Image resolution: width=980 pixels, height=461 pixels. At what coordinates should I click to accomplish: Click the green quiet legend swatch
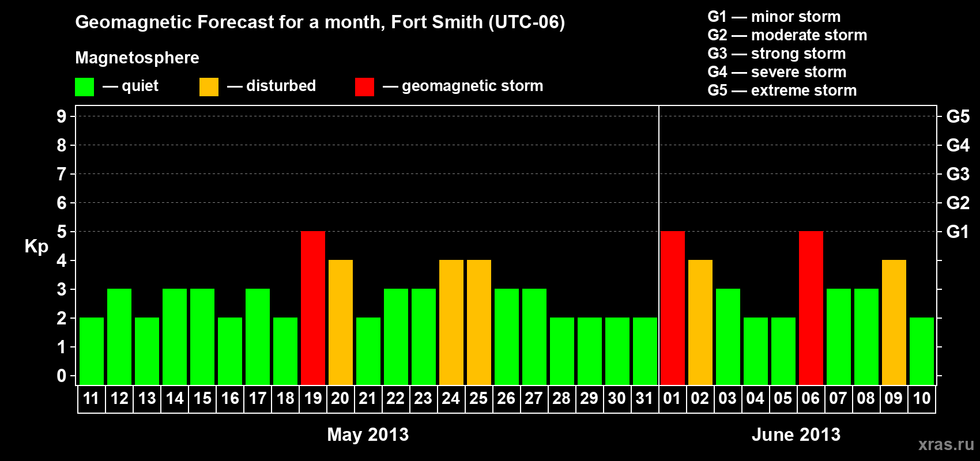pyautogui.click(x=84, y=87)
